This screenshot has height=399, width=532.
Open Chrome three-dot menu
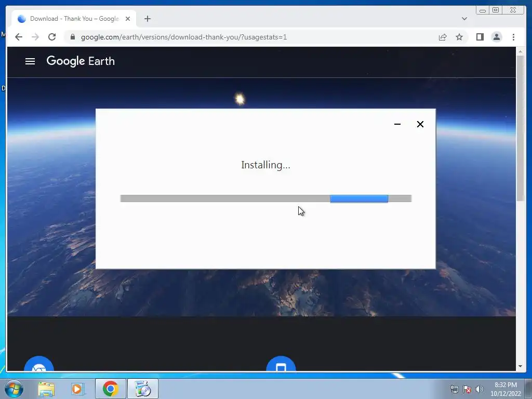pyautogui.click(x=513, y=37)
